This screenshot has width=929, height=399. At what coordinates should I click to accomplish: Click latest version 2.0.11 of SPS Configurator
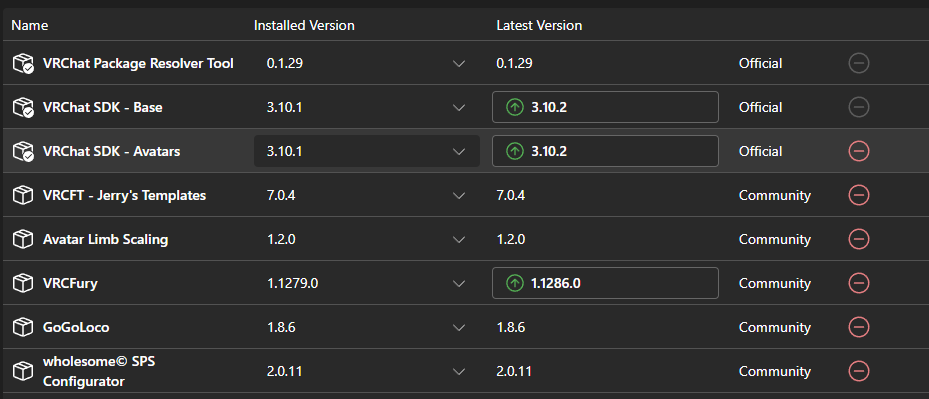(x=514, y=371)
